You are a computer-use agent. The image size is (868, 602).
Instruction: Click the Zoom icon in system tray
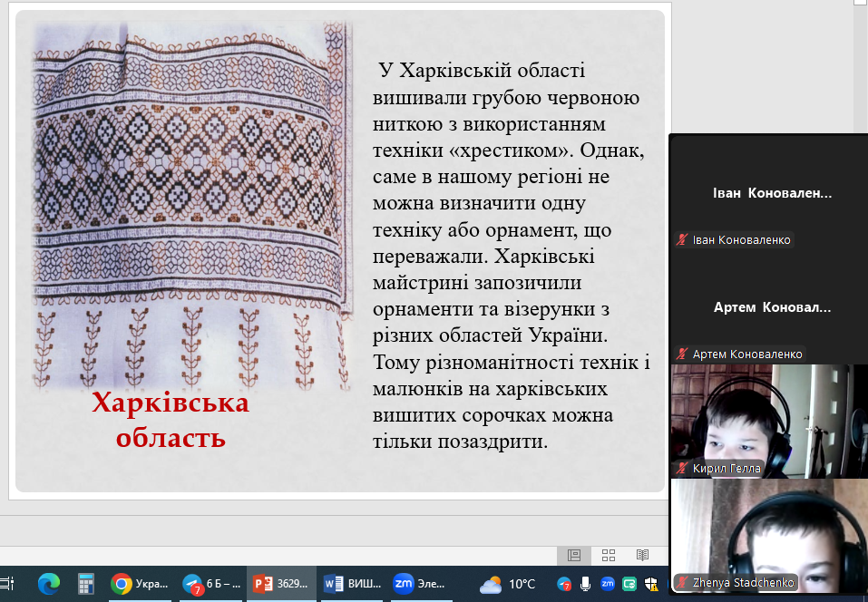point(608,584)
